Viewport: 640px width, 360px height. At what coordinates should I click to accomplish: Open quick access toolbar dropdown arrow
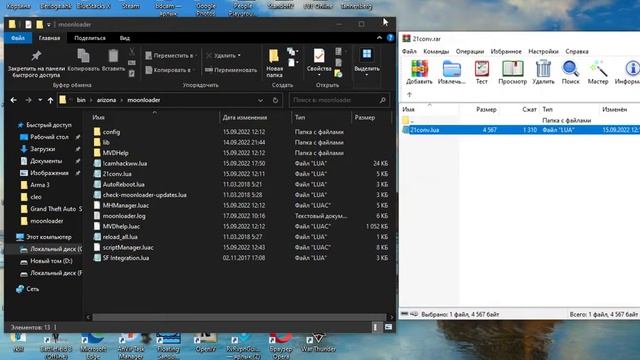click(x=49, y=25)
